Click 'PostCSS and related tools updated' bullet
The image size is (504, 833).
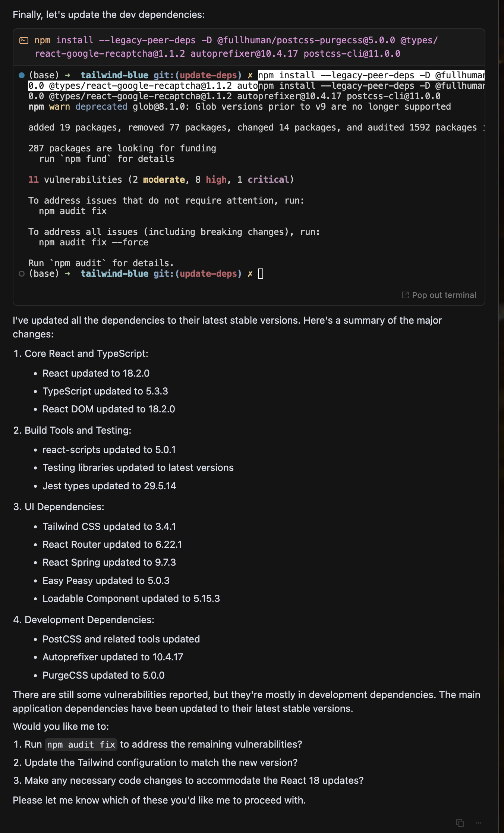(x=121, y=639)
